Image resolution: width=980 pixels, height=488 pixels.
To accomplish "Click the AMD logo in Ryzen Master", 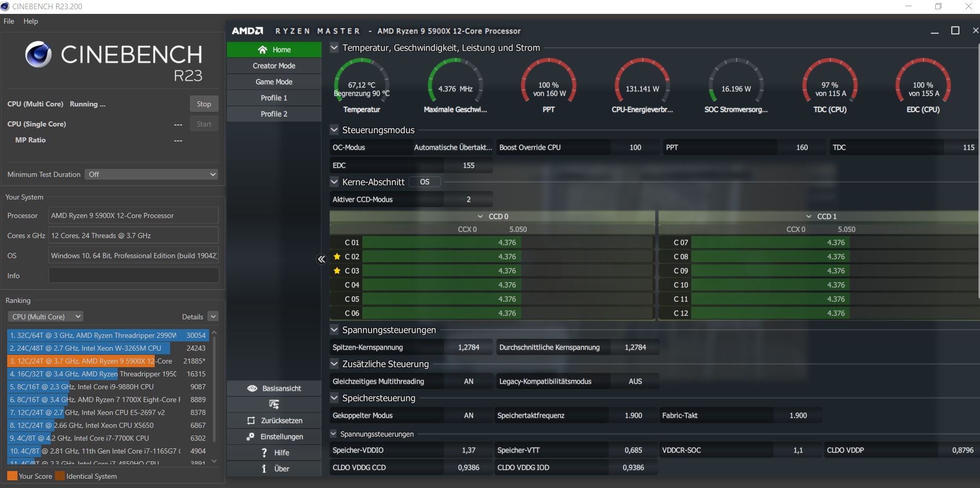I will click(248, 31).
